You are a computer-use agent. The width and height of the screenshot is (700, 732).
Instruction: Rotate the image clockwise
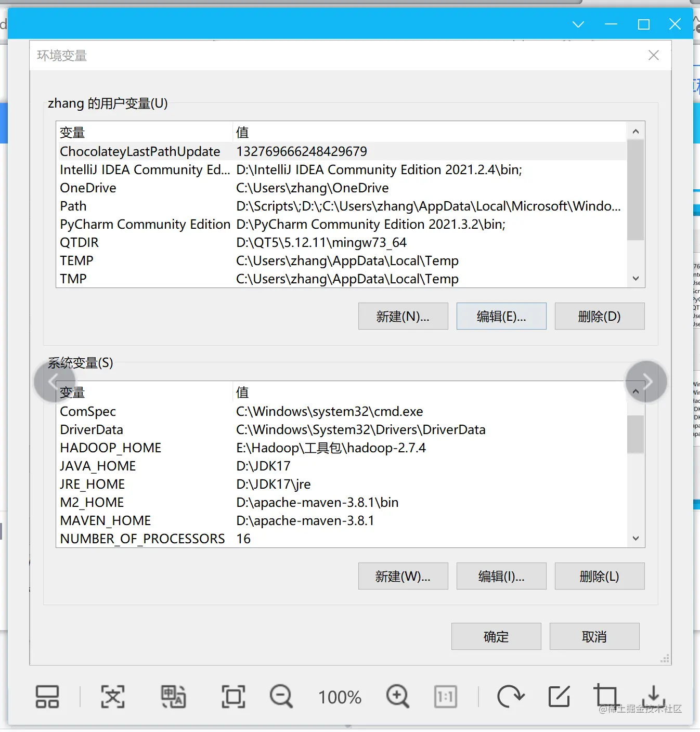point(511,697)
